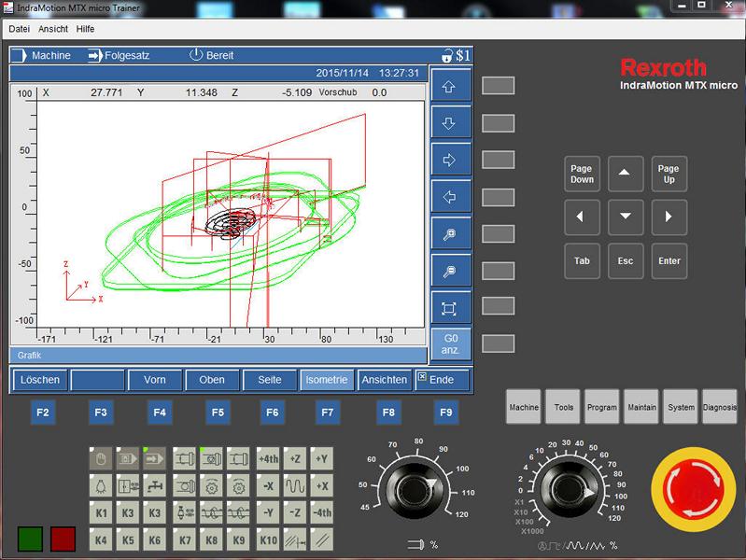The image size is (746, 560).
Task: Open the System operating area
Action: point(681,407)
